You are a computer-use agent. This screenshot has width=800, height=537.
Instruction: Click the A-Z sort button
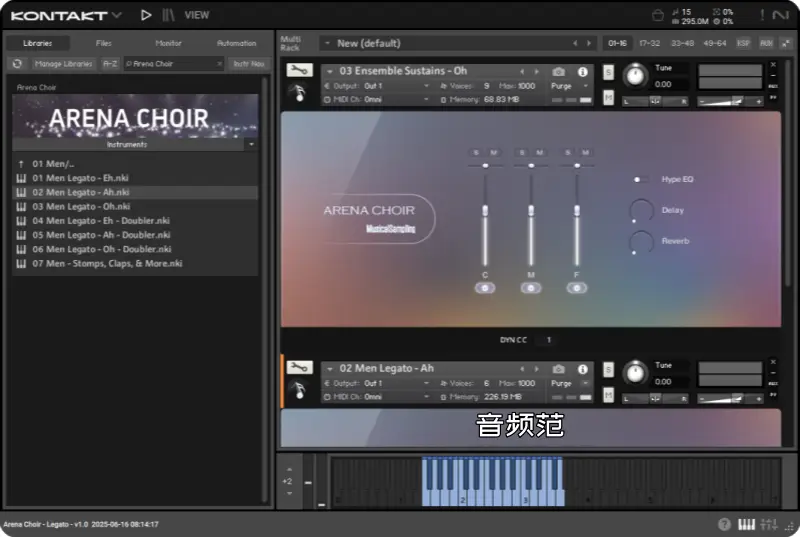(x=110, y=64)
